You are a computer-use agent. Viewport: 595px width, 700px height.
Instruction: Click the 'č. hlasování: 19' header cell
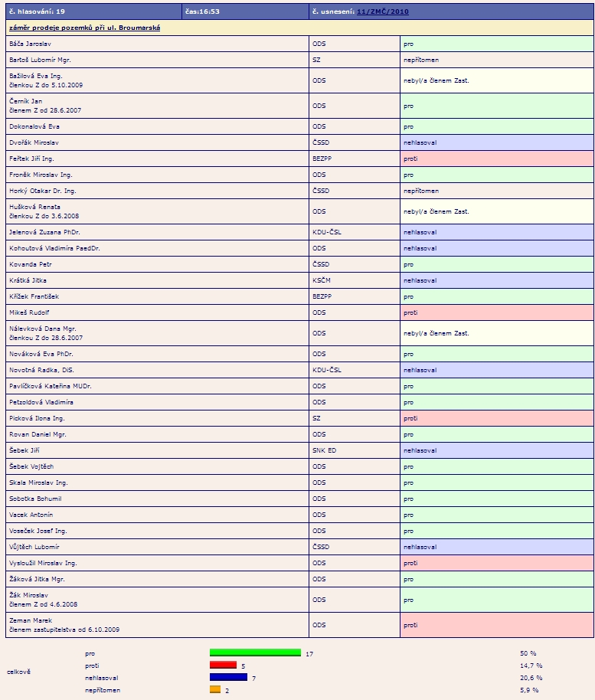point(93,11)
